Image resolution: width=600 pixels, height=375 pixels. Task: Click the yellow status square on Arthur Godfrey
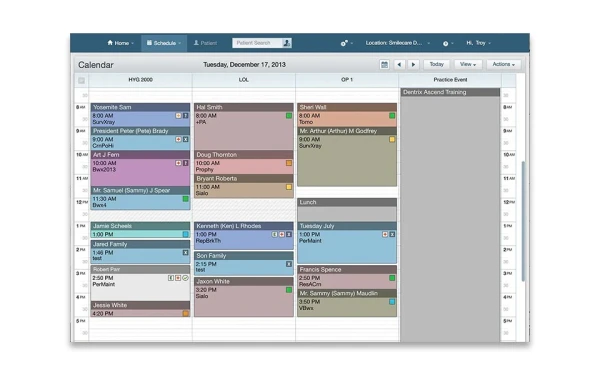click(x=392, y=139)
